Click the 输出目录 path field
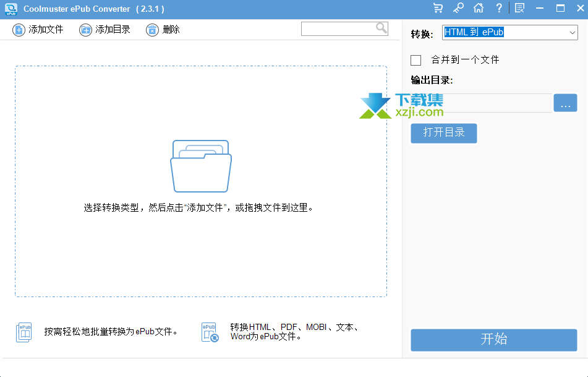588x377 pixels. [481, 103]
